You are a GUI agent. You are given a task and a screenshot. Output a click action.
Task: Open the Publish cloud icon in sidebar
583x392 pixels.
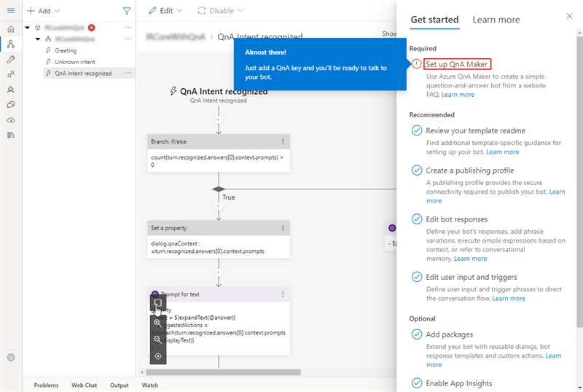[10, 120]
